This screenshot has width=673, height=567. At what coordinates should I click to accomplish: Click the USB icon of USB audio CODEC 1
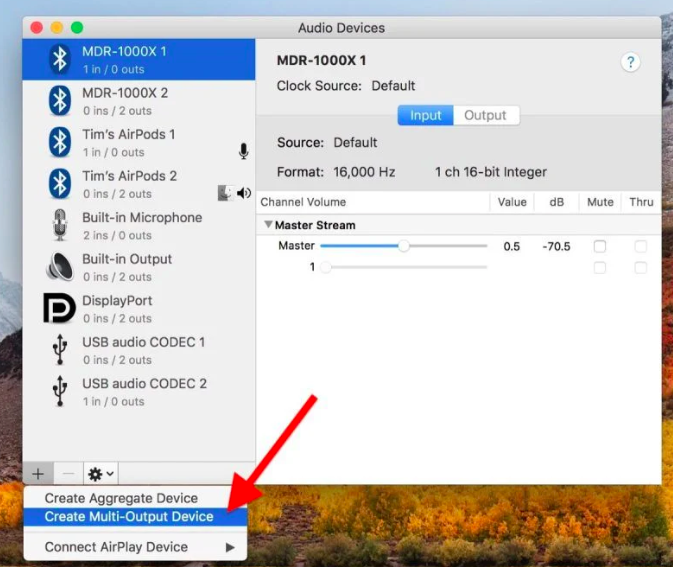pos(60,349)
